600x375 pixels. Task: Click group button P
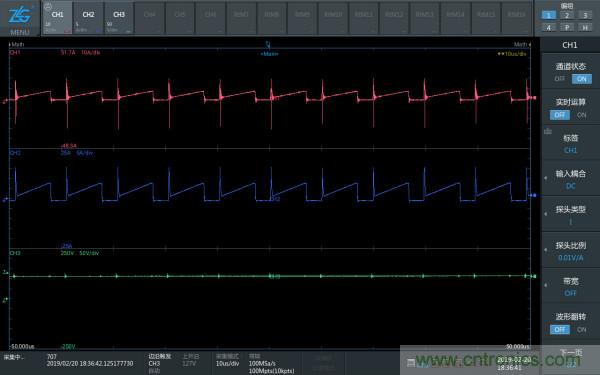click(567, 28)
